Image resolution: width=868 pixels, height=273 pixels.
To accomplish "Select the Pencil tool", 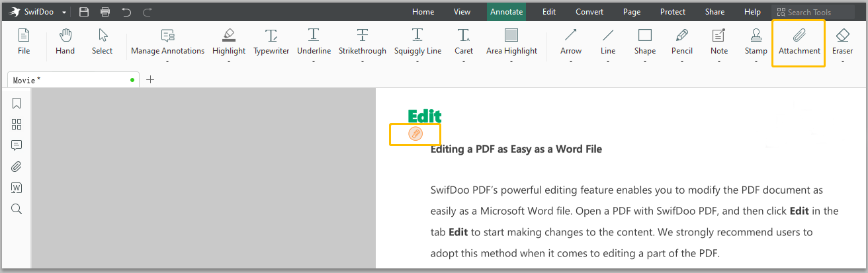I will pos(682,42).
